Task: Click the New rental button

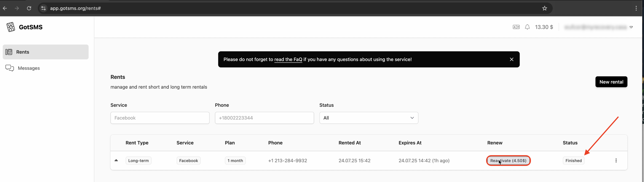Action: coord(611,82)
